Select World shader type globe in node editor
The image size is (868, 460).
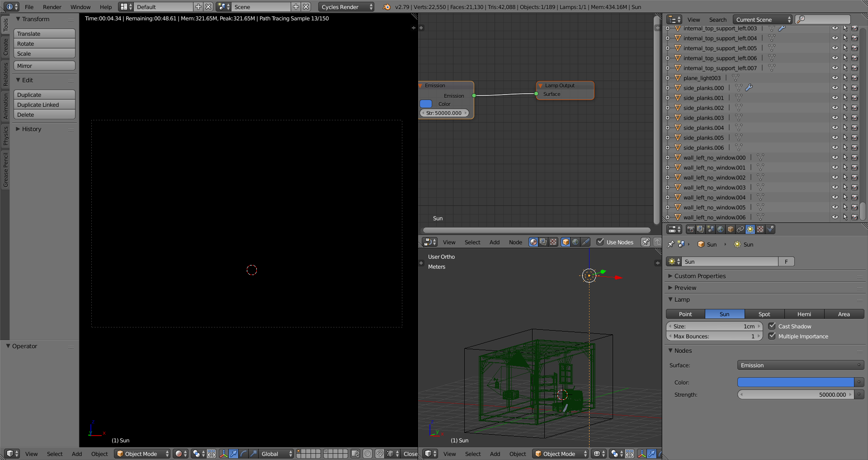(x=576, y=242)
